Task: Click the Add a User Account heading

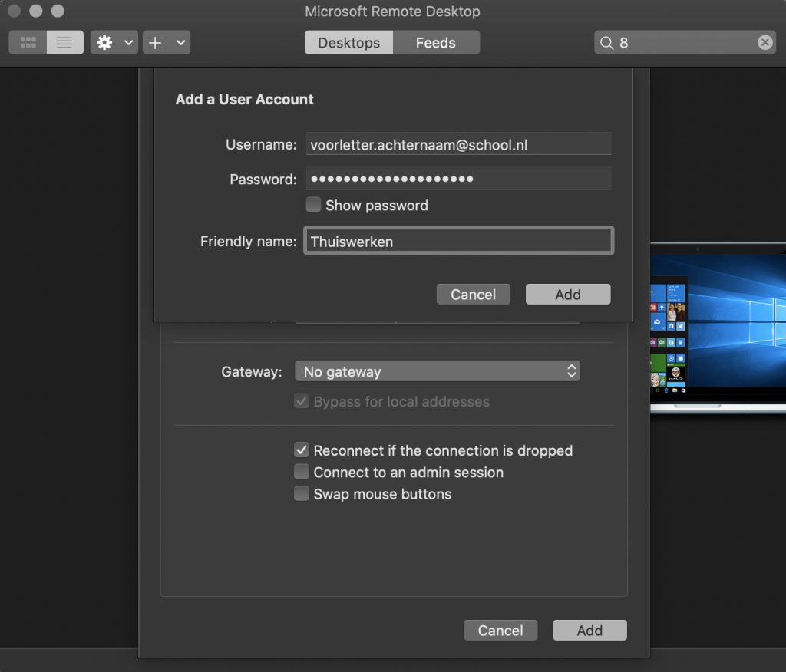Action: point(245,99)
